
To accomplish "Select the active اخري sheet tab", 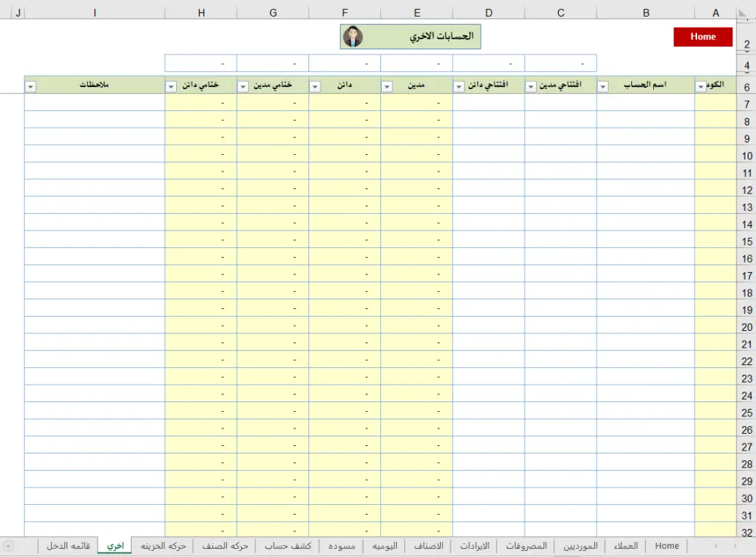I will tap(115, 546).
